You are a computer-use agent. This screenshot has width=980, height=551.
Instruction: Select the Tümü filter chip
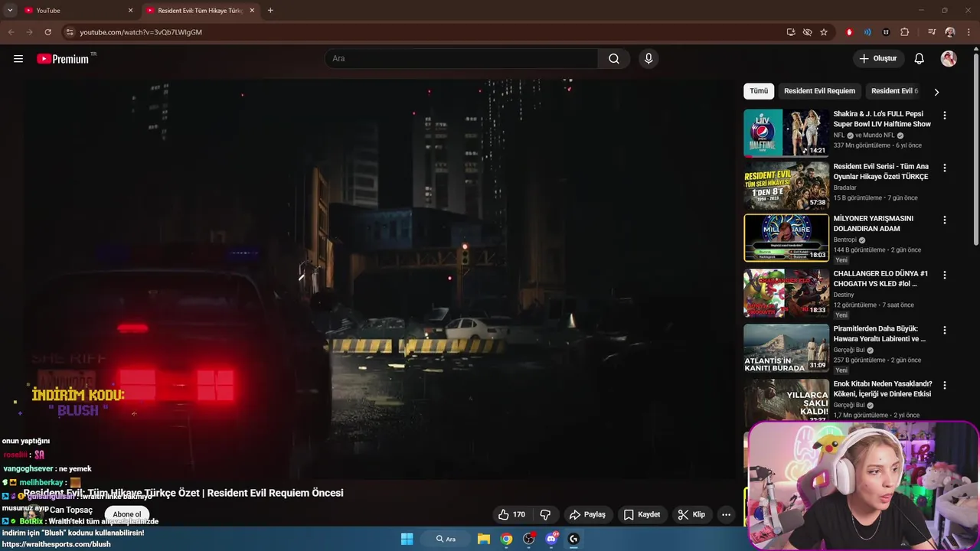click(x=759, y=91)
